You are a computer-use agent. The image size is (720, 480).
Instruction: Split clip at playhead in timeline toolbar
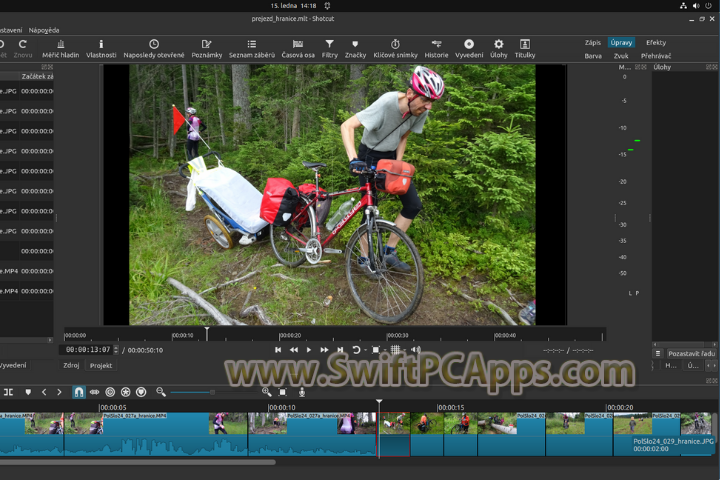[8, 392]
